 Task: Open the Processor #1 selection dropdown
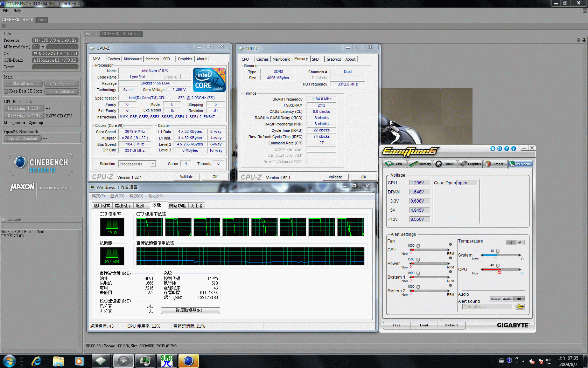coord(153,164)
